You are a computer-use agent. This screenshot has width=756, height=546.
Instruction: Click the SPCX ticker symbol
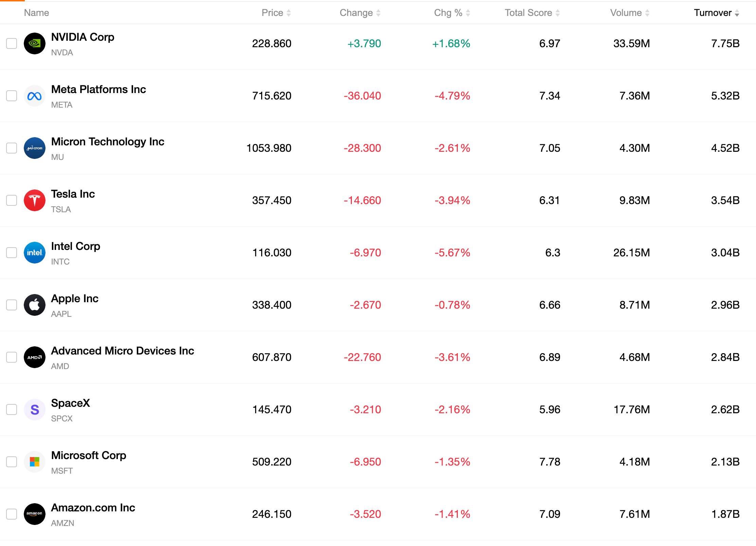[x=62, y=419]
